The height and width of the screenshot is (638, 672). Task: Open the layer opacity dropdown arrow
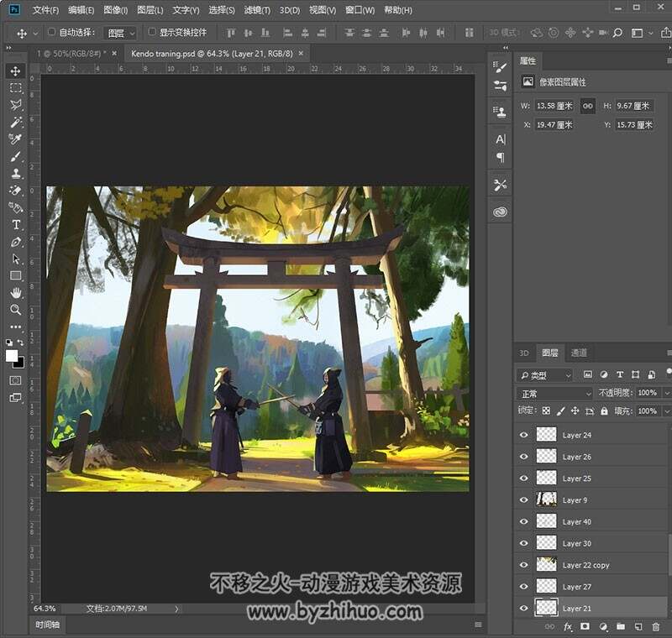[667, 393]
